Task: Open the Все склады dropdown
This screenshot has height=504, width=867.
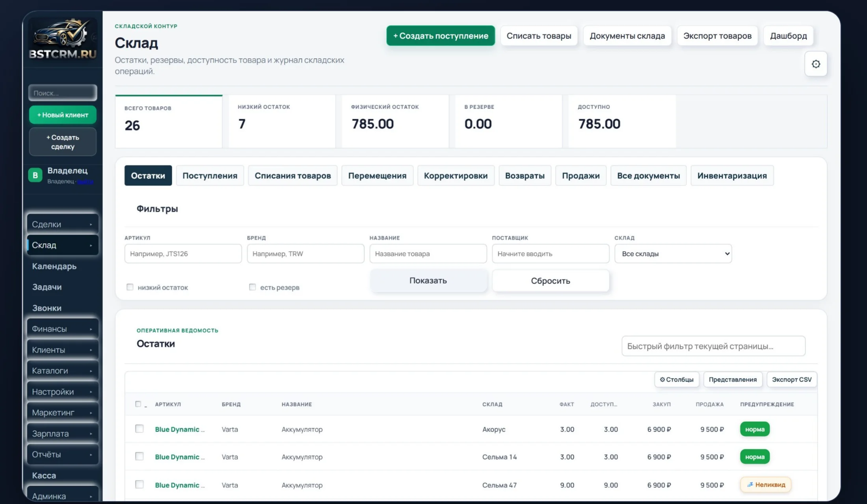Action: [673, 254]
